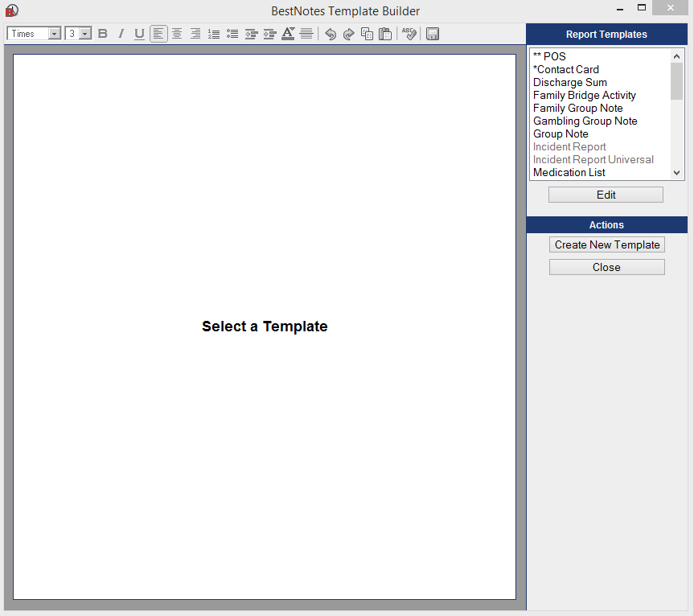Select ** POS template
Viewport: 694px width, 616px height.
pos(549,56)
